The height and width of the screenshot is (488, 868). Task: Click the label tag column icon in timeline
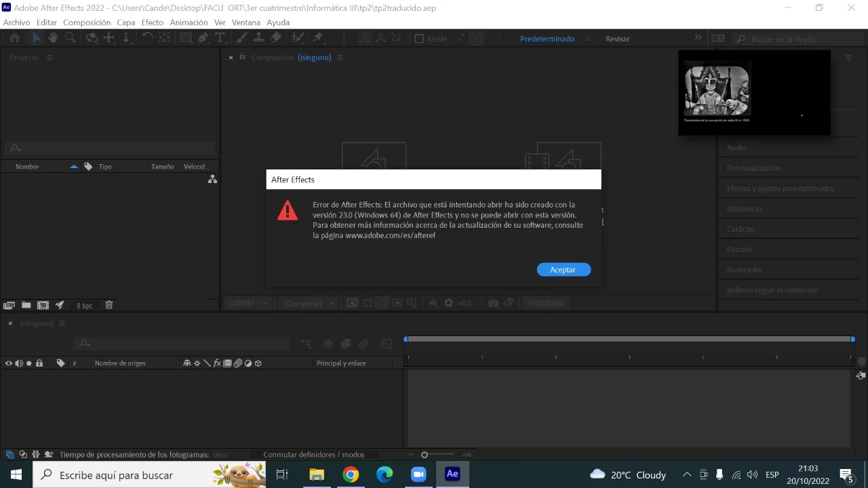(60, 363)
